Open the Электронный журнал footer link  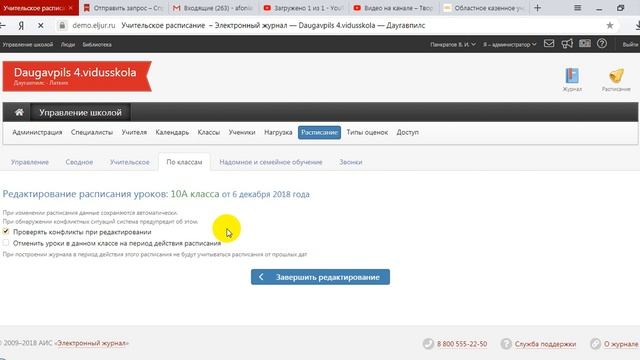[91, 343]
